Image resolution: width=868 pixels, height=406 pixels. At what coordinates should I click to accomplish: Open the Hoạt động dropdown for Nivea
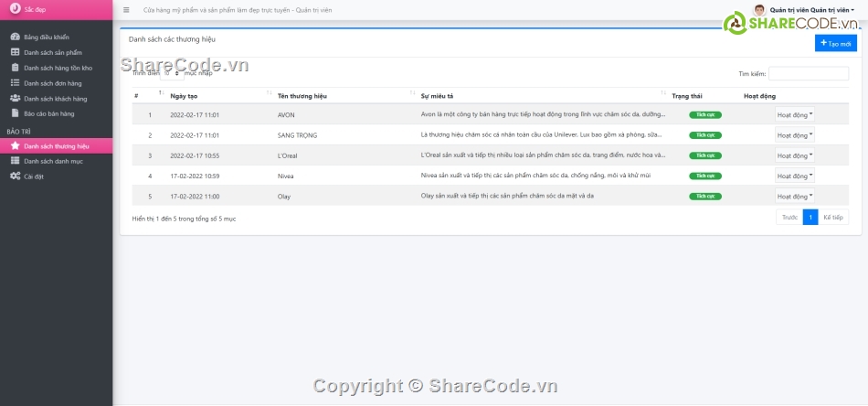coord(794,176)
